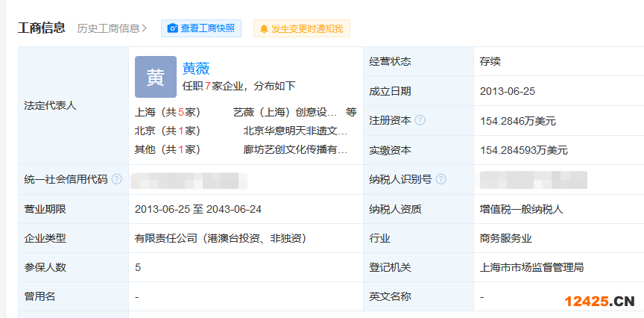This screenshot has height=318, width=644.
Task: Click the blue 黄 avatar tile
Action: [155, 77]
